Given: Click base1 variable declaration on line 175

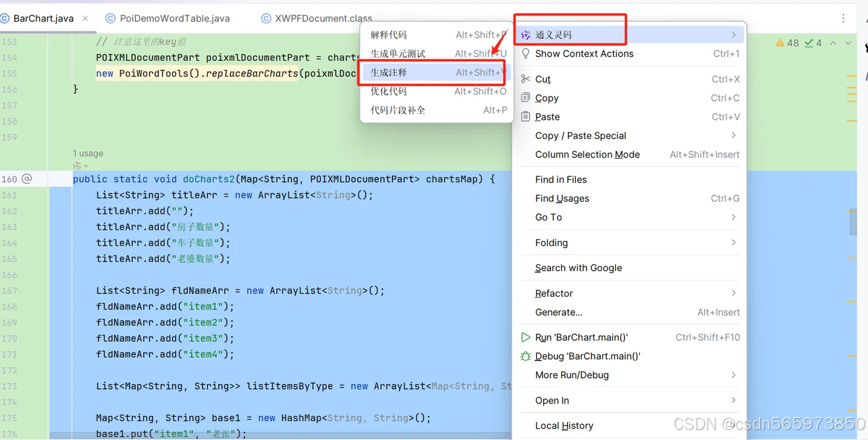Looking at the screenshot, I should (226, 418).
